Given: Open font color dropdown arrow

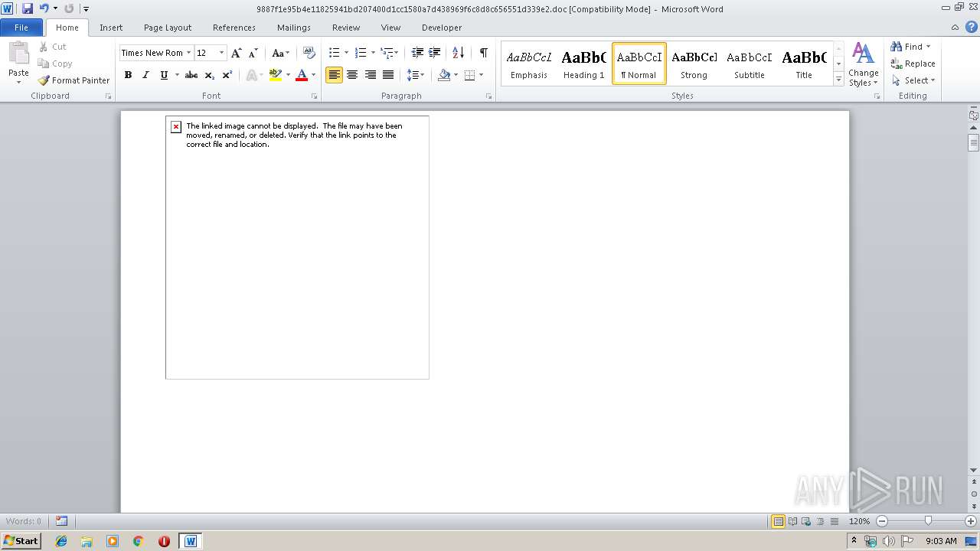Looking at the screenshot, I should (313, 75).
